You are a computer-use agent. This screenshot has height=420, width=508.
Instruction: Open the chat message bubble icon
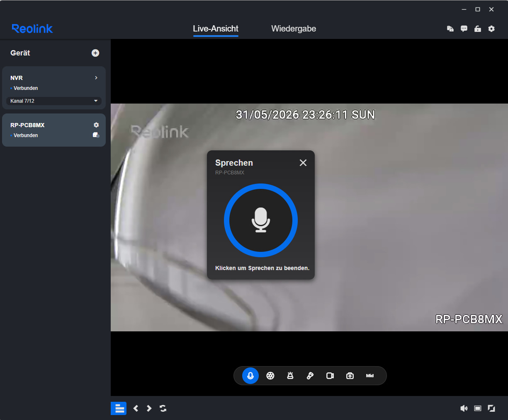pos(464,29)
